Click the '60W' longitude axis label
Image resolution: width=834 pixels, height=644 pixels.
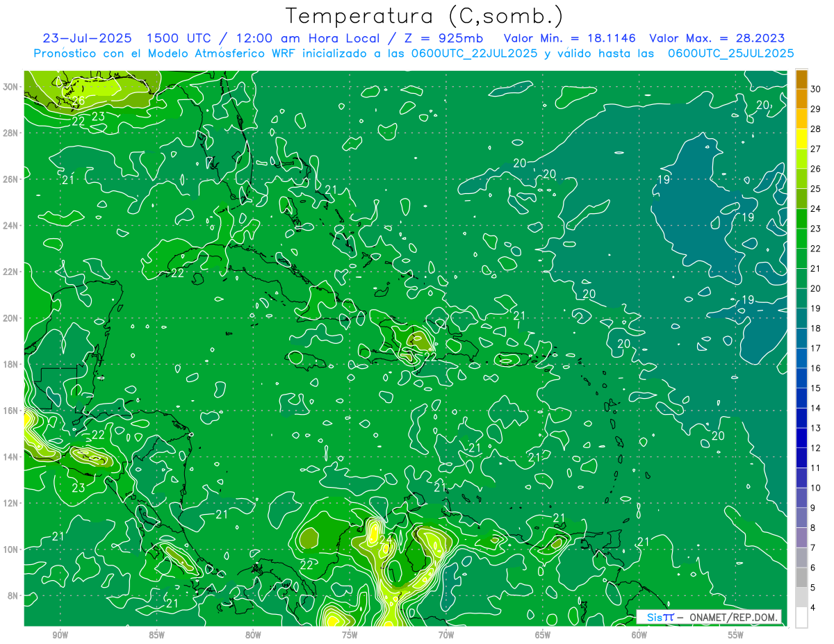click(639, 635)
